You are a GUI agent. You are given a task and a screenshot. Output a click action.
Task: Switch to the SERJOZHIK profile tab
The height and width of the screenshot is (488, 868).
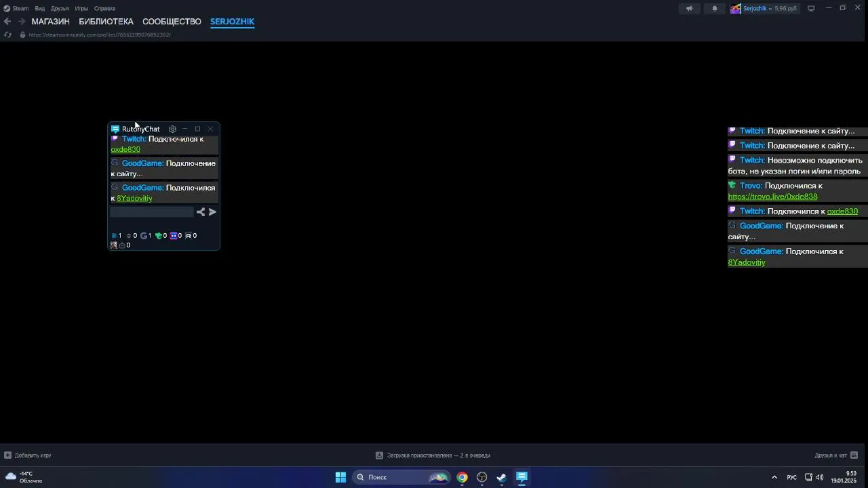tap(232, 22)
